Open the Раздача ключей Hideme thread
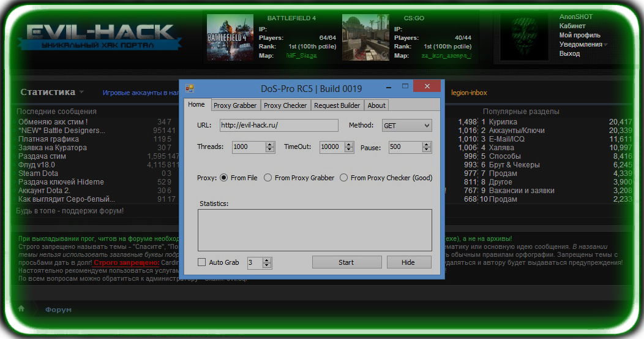 coord(61,182)
